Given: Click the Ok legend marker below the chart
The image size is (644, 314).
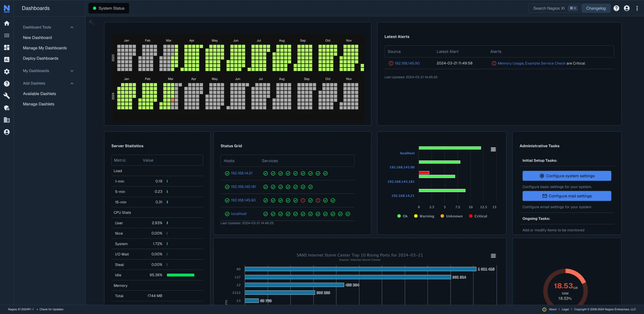Looking at the screenshot, I should click(x=399, y=216).
